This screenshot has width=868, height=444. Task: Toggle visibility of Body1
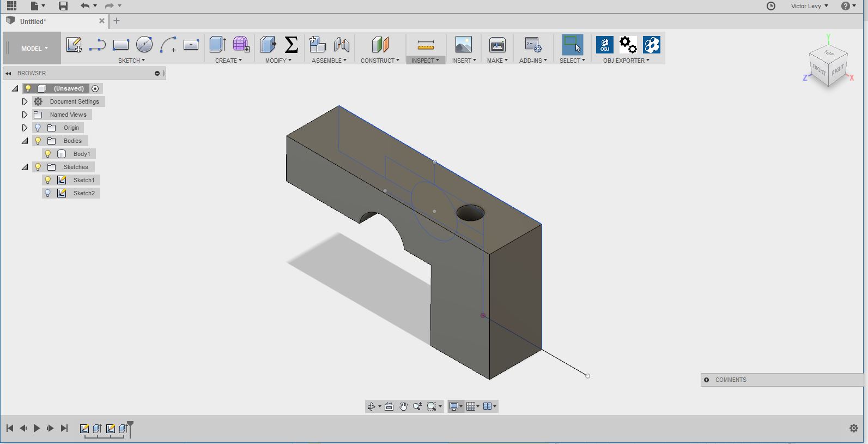click(x=47, y=154)
